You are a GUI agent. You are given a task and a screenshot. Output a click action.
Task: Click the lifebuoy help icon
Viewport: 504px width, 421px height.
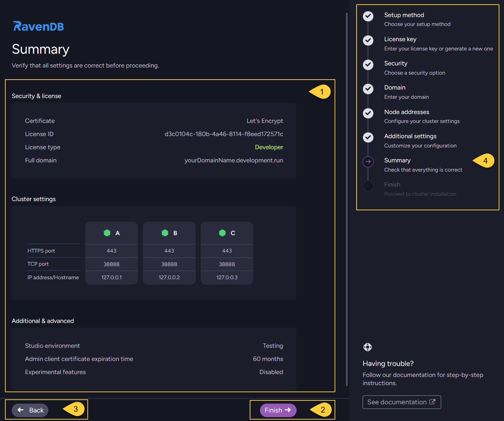click(x=368, y=347)
